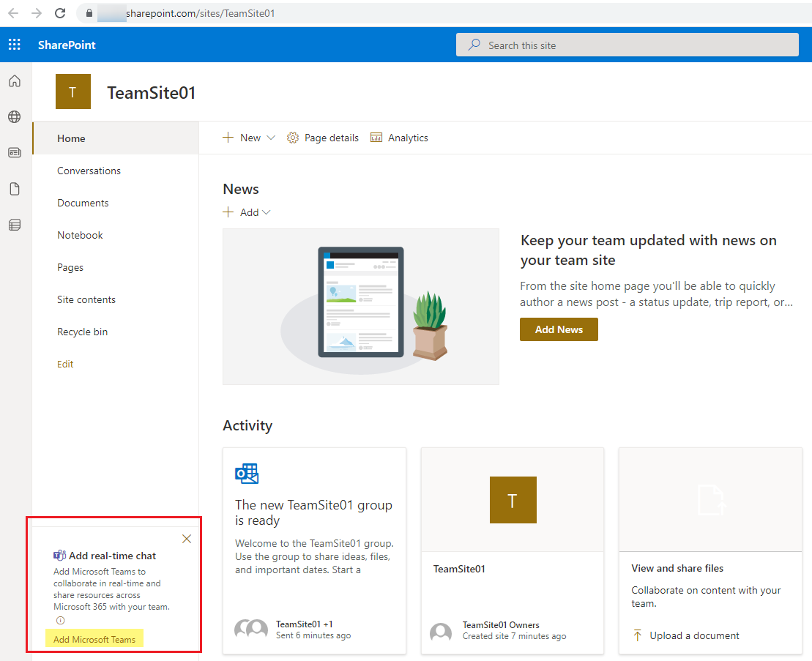The height and width of the screenshot is (661, 812).
Task: Open the home icon in the app bar
Action: pos(15,81)
